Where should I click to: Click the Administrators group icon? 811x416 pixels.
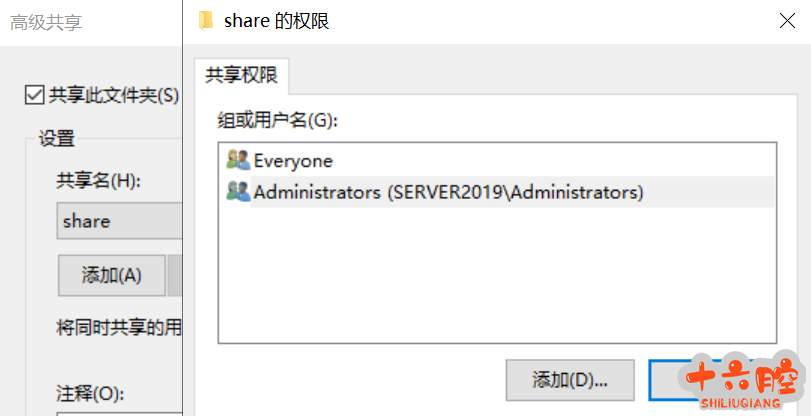pos(238,191)
